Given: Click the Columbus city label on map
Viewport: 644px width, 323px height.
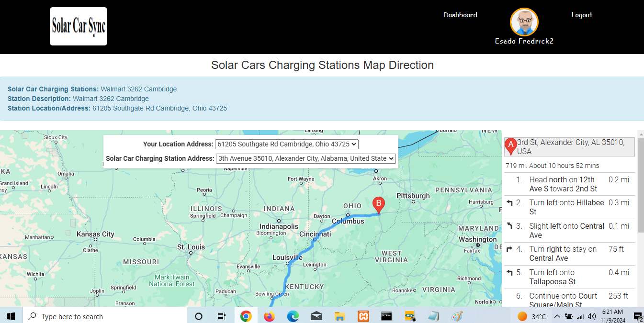Looking at the screenshot, I should 348,221.
